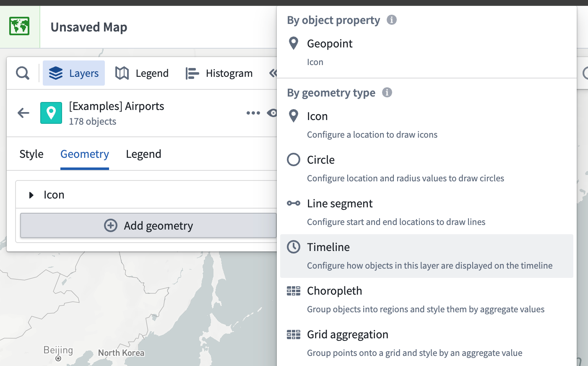Click the back arrow beside Airports layer
The width and height of the screenshot is (588, 366).
click(23, 113)
